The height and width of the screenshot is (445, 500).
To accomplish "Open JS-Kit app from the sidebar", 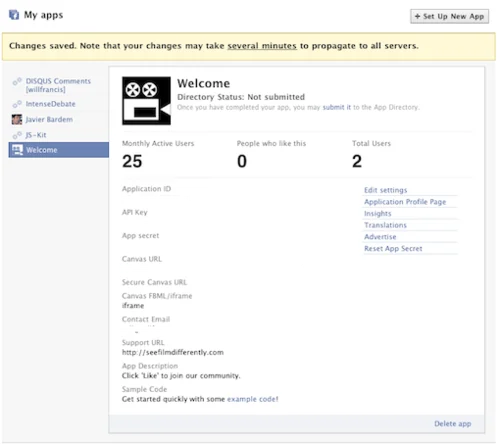I will (36, 135).
